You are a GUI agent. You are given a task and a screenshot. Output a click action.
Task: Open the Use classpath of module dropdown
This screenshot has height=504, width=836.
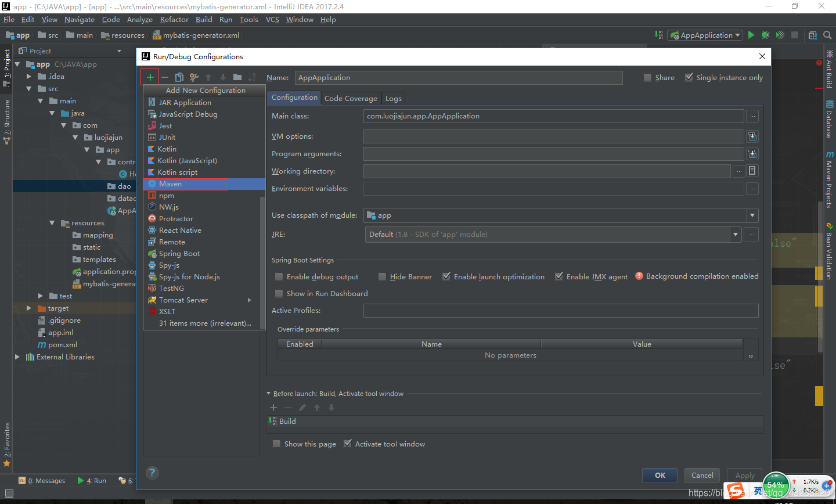(752, 215)
